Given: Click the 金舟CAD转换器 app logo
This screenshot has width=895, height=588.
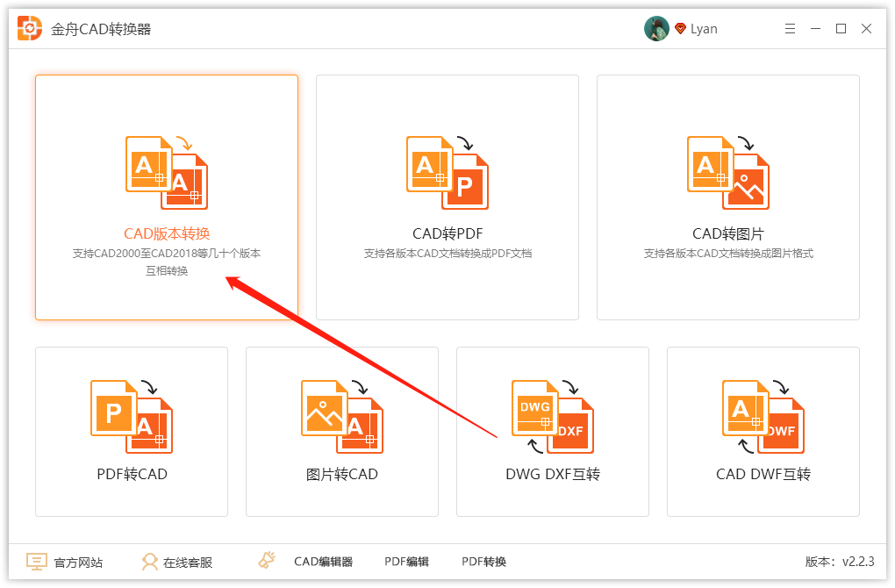Looking at the screenshot, I should [x=30, y=29].
